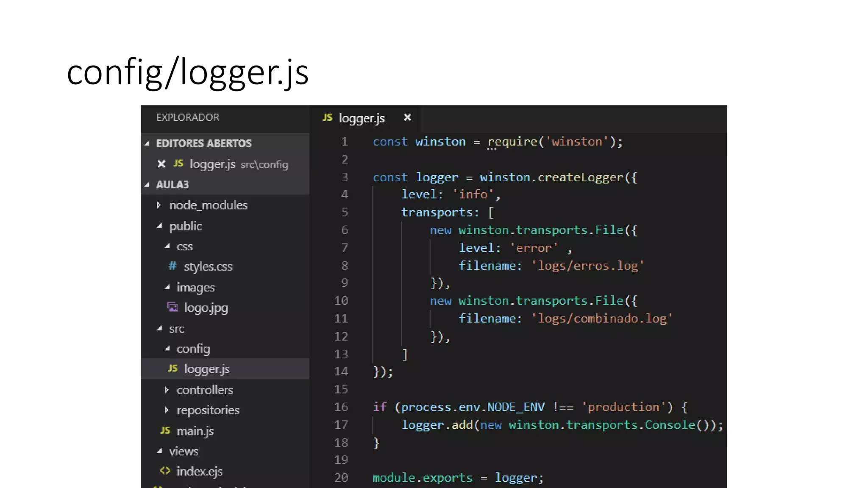This screenshot has height=488, width=868.
Task: Click 'require' on code line 1
Action: point(512,142)
